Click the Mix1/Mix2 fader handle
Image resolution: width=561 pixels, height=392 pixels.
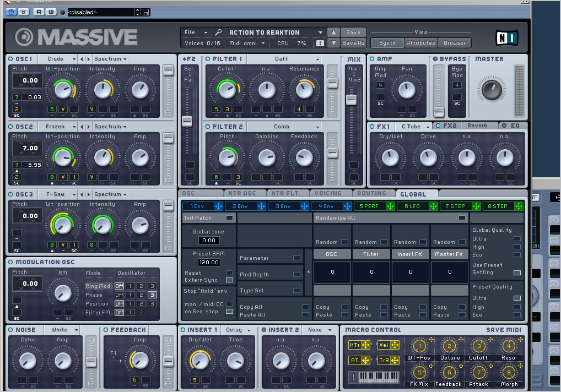[350, 100]
